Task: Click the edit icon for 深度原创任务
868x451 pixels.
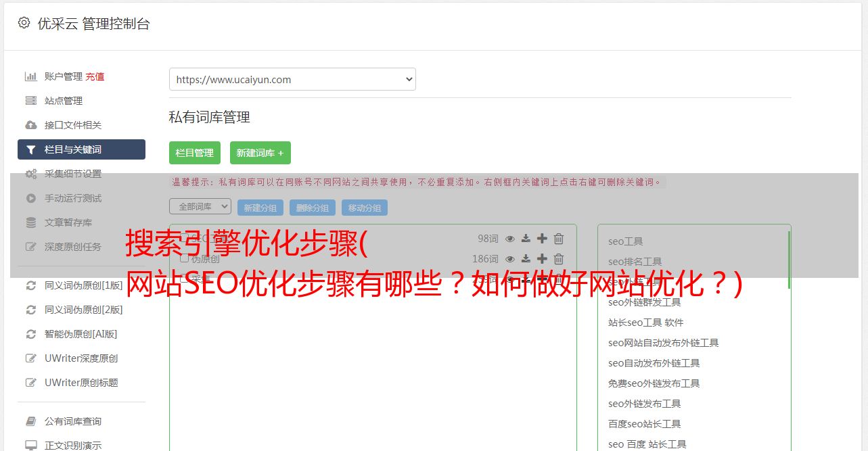Action: (31, 247)
